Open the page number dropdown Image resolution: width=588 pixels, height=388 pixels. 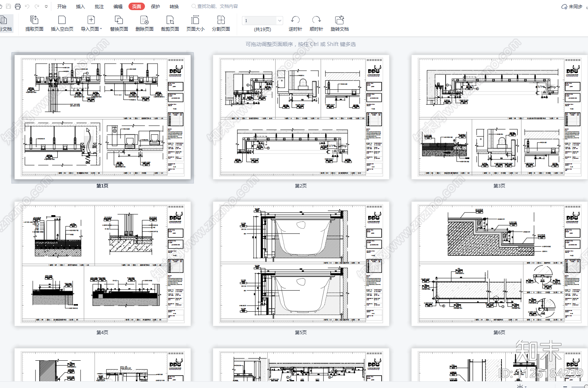279,21
